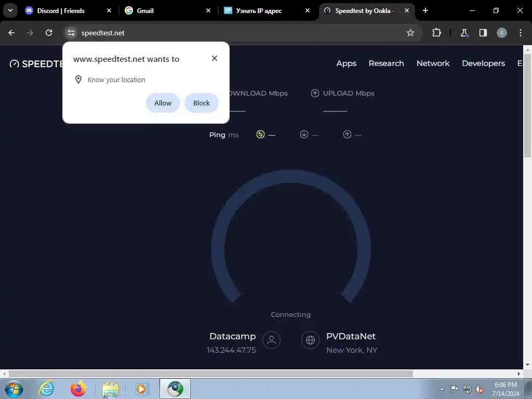Screen dimensions: 532x399
Task: Launch Internet Explorer from taskbar
Action: click(x=46, y=389)
